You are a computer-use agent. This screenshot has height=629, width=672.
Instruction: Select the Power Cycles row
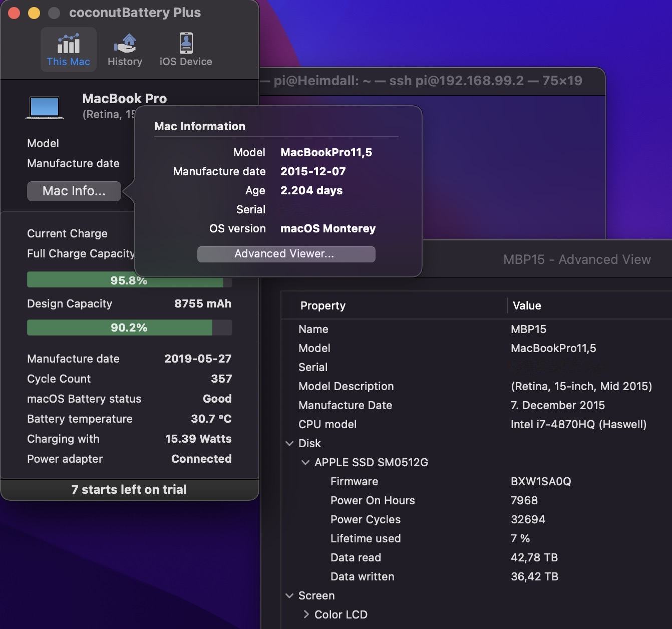(x=476, y=519)
